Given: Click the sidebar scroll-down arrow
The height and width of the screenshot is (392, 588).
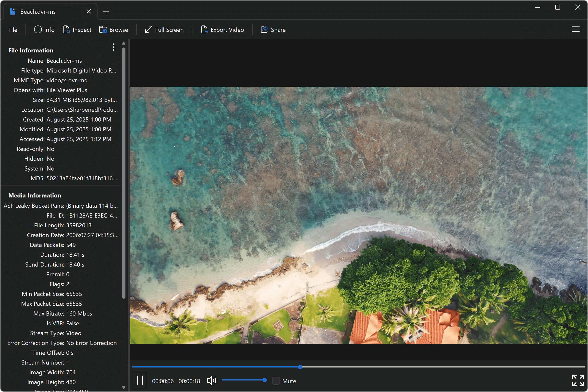Looking at the screenshot, I should click(124, 387).
